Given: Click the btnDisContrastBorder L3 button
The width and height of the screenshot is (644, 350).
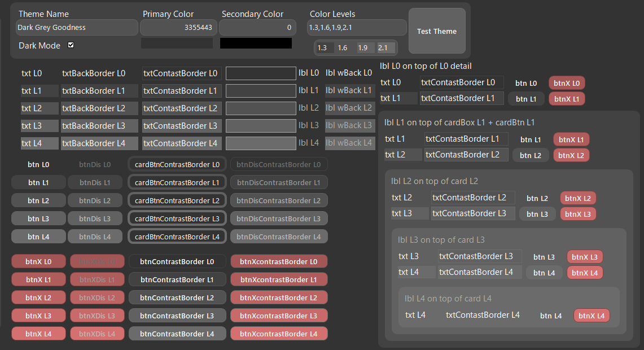Looking at the screenshot, I should (279, 218).
